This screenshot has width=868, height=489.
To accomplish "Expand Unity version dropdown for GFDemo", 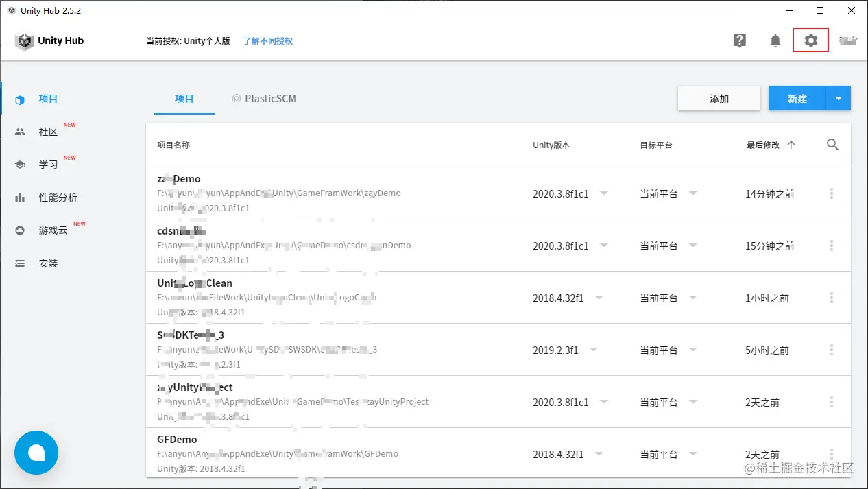I will 599,453.
